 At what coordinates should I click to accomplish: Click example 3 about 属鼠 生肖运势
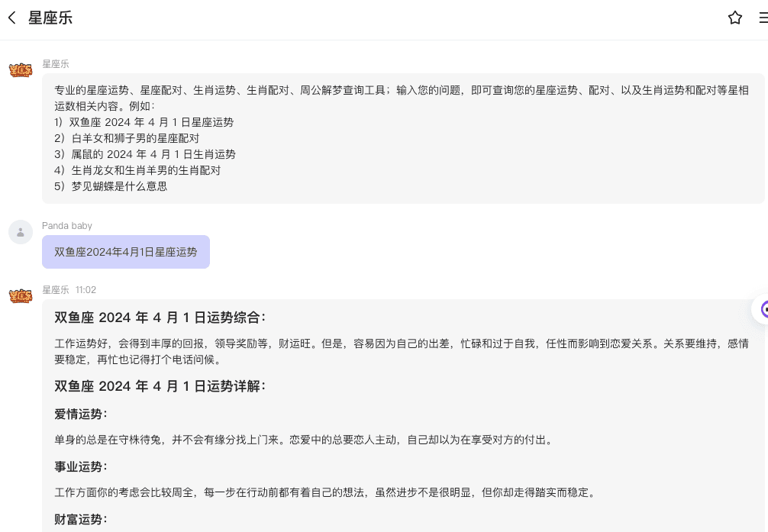click(145, 154)
